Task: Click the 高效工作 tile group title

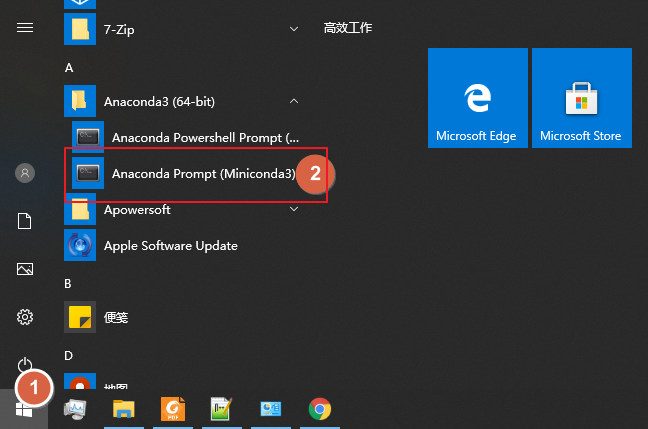Action: coord(348,28)
